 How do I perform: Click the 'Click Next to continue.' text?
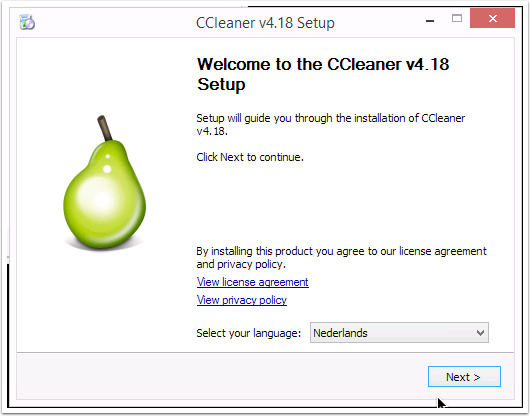[250, 157]
